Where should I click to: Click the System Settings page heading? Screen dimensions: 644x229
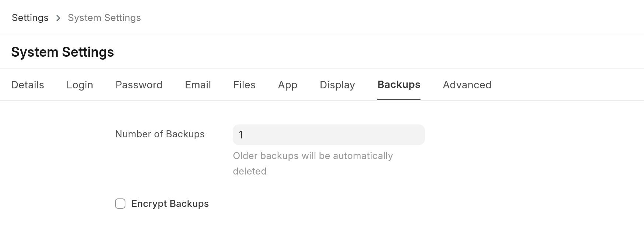[x=62, y=52]
